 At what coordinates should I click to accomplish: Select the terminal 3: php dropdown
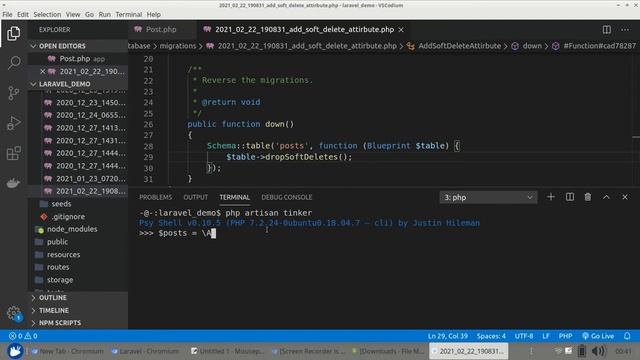pos(488,198)
